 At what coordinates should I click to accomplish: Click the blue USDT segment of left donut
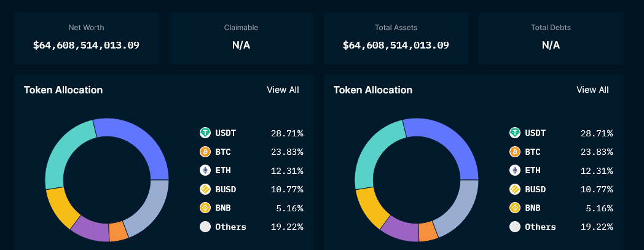click(x=136, y=138)
